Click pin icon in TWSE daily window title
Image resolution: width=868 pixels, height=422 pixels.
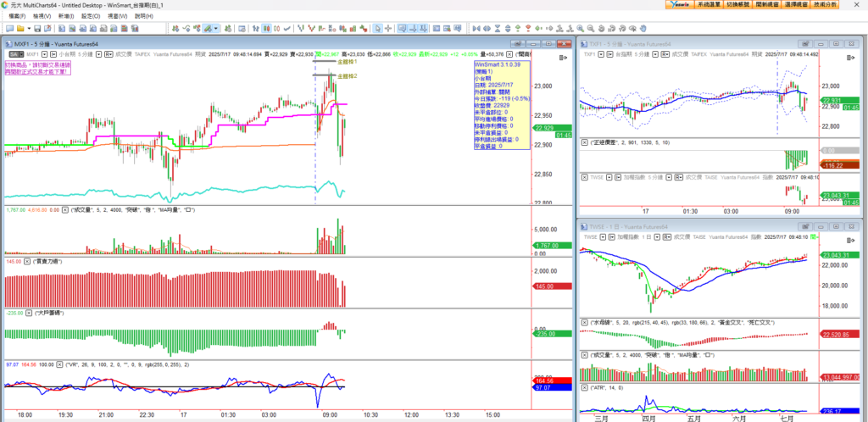pos(805,227)
